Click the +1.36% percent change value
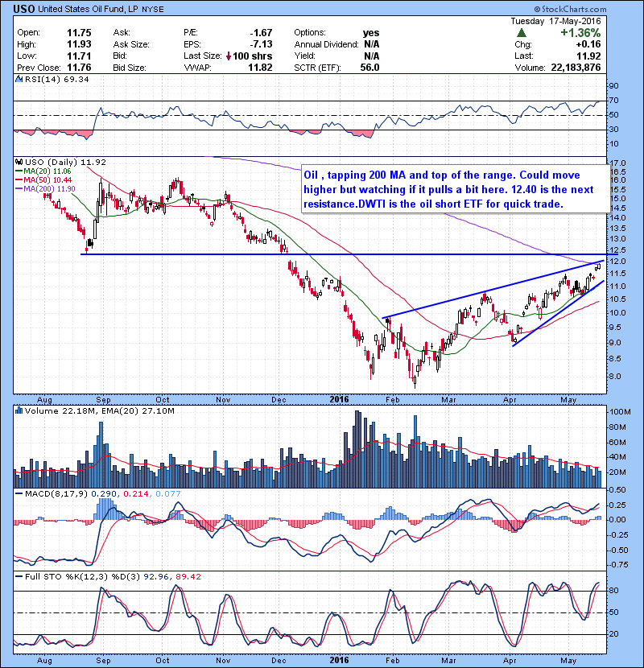Screen dimensions: 644x668 click(x=580, y=33)
